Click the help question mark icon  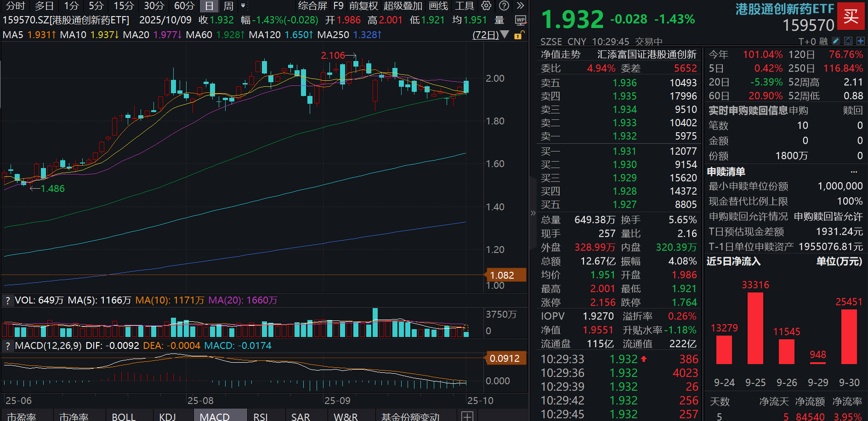tap(504, 6)
